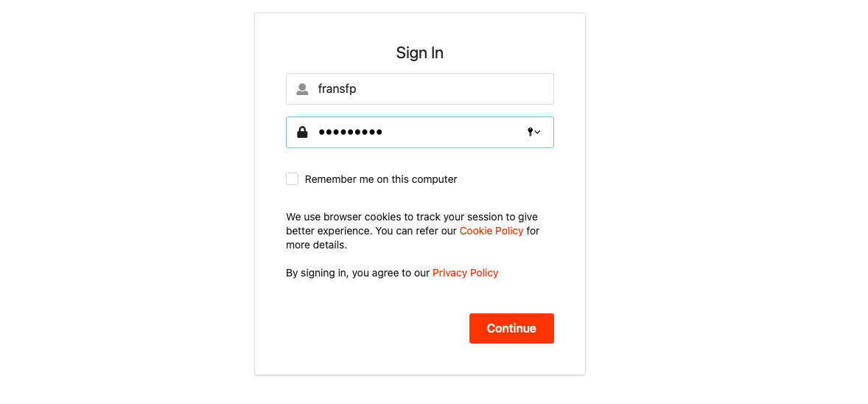Click the 'By signing in, you agree' text

coord(357,273)
